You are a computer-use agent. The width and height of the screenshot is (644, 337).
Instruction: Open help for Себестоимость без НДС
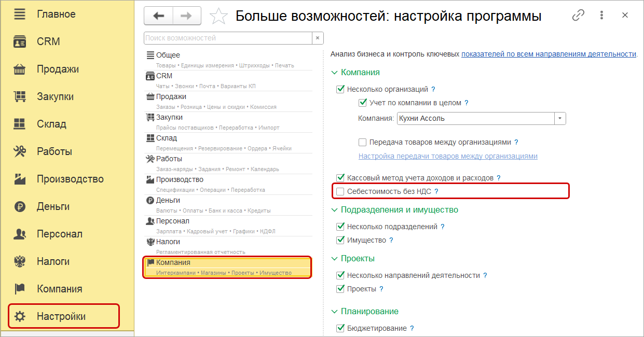coord(436,191)
